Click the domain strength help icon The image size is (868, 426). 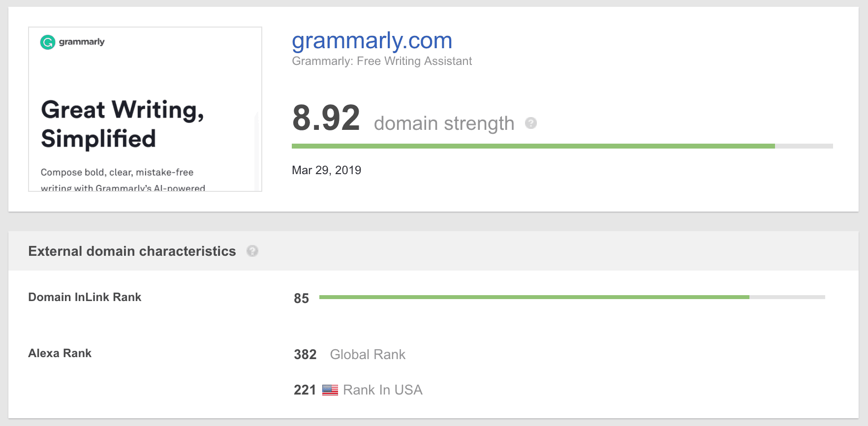click(530, 123)
